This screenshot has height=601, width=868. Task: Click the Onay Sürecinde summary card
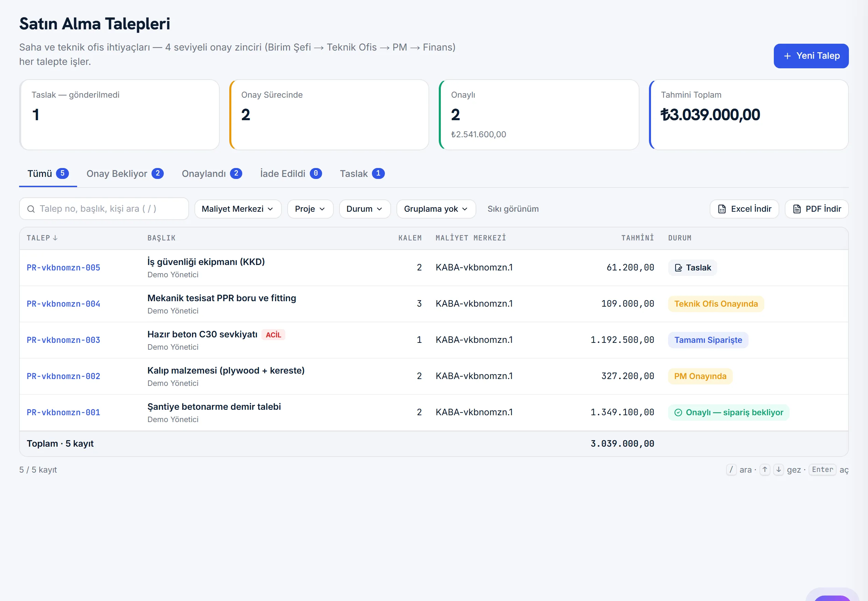coord(329,115)
